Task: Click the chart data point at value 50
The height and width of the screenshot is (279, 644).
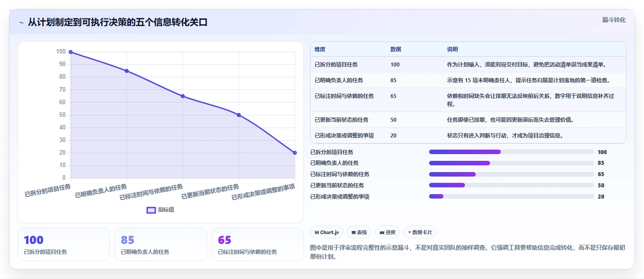Action: pos(239,115)
